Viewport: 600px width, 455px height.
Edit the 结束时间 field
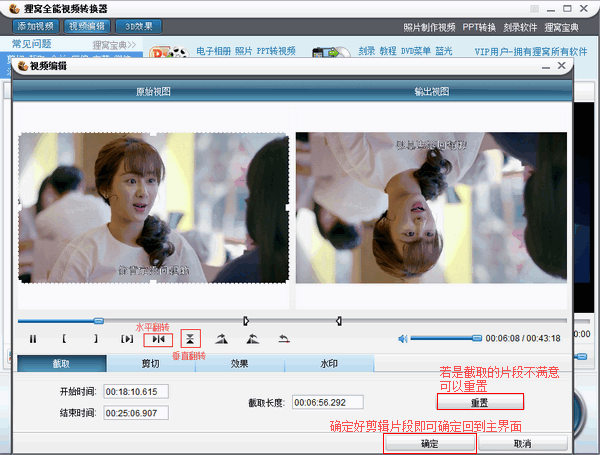pos(136,413)
